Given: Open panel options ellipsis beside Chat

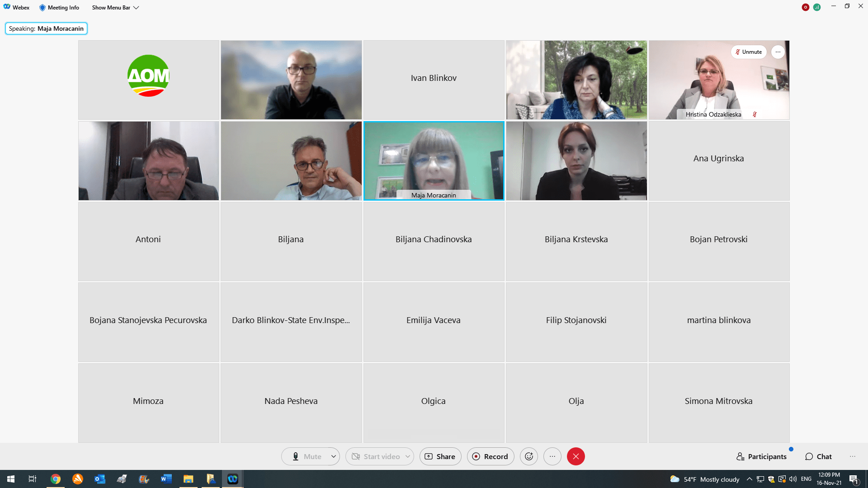Looking at the screenshot, I should (852, 456).
